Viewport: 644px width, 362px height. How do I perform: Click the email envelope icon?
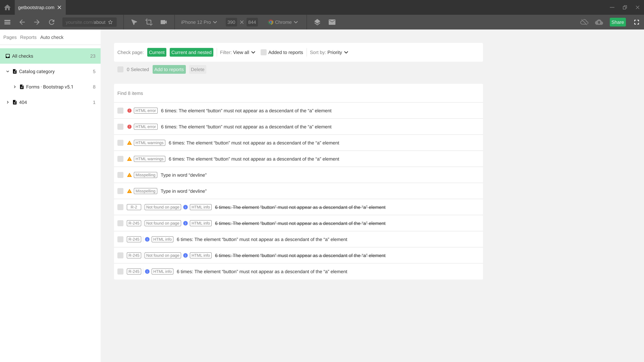coord(332,22)
